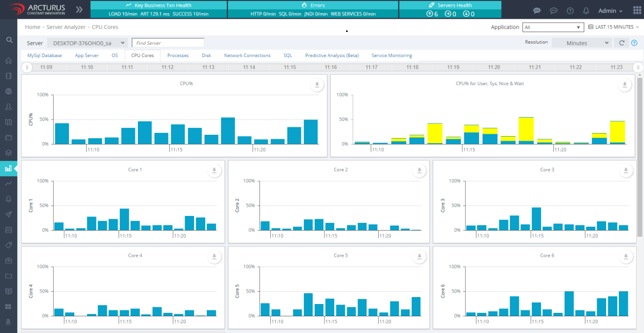Image resolution: width=644 pixels, height=333 pixels.
Task: Switch to the Processes tab
Action: (178, 56)
